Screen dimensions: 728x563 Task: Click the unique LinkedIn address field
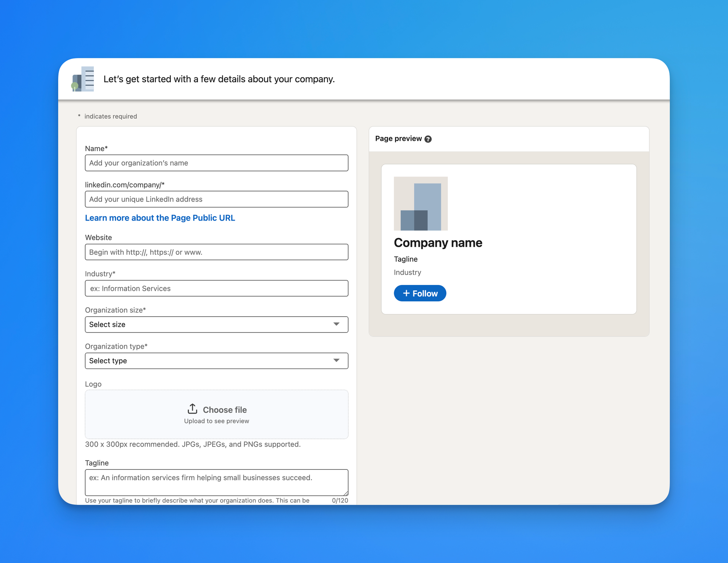click(x=217, y=199)
